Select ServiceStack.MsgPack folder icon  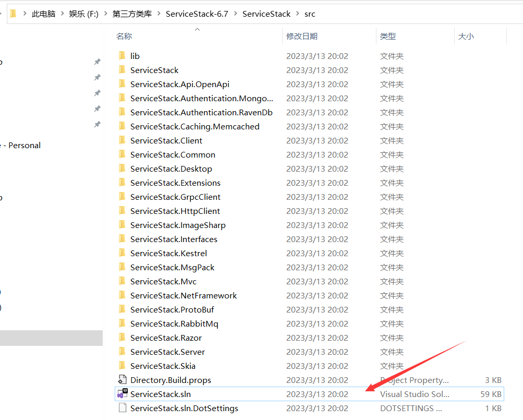click(122, 267)
